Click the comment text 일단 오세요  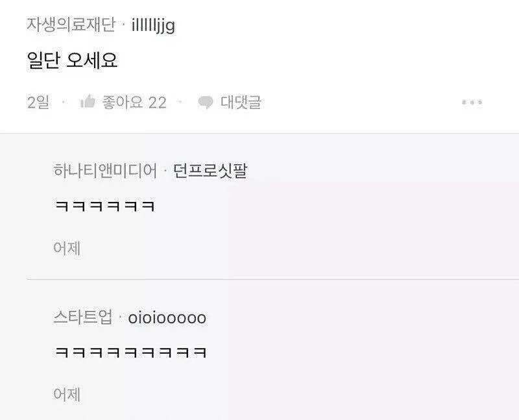(72, 60)
